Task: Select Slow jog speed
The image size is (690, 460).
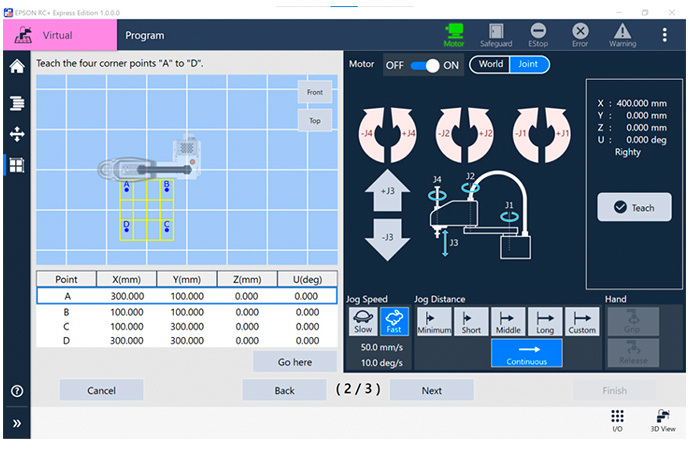Action: 363,322
